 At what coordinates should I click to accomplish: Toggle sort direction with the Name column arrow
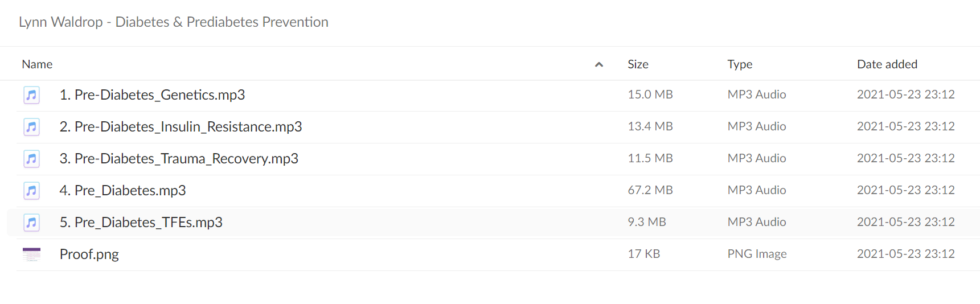pyautogui.click(x=598, y=64)
